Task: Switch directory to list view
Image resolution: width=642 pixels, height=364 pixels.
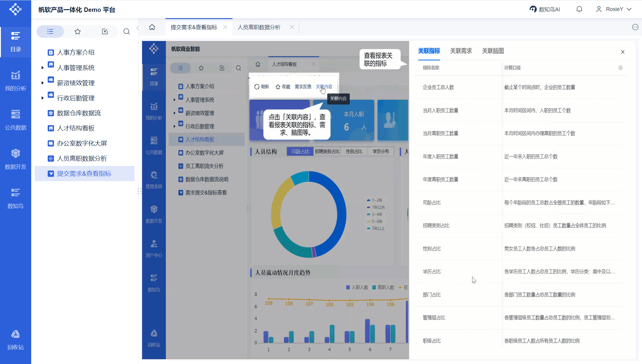Action: 50,31
